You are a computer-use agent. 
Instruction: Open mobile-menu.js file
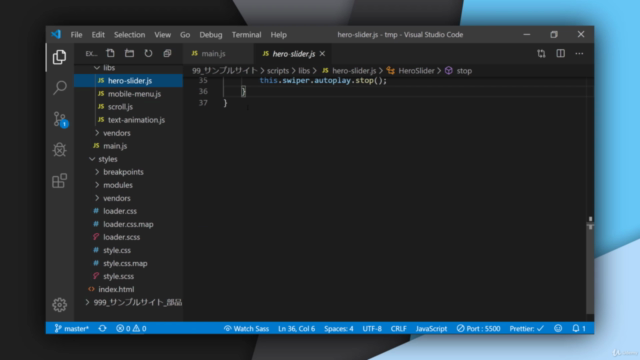pyautogui.click(x=134, y=94)
